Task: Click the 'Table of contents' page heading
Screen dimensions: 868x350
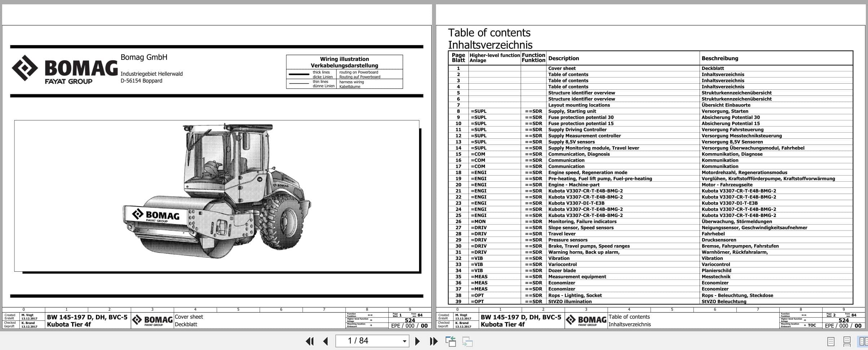Action: [489, 33]
